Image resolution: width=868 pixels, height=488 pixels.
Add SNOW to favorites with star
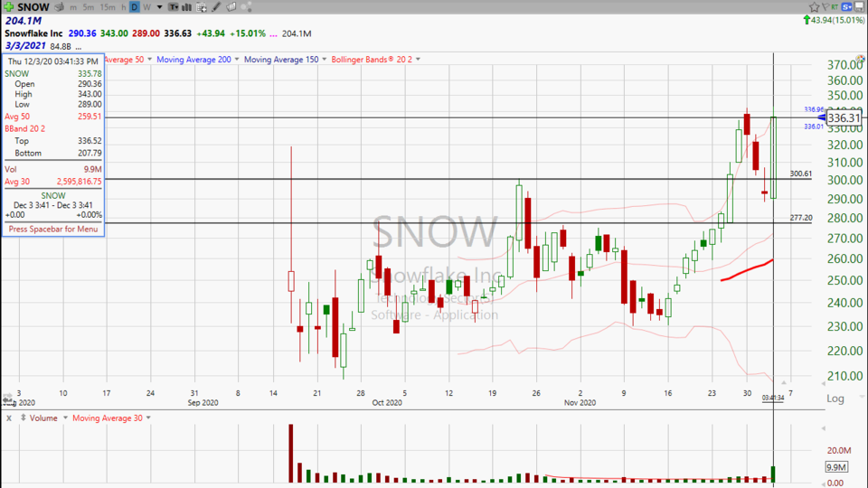[x=814, y=6]
